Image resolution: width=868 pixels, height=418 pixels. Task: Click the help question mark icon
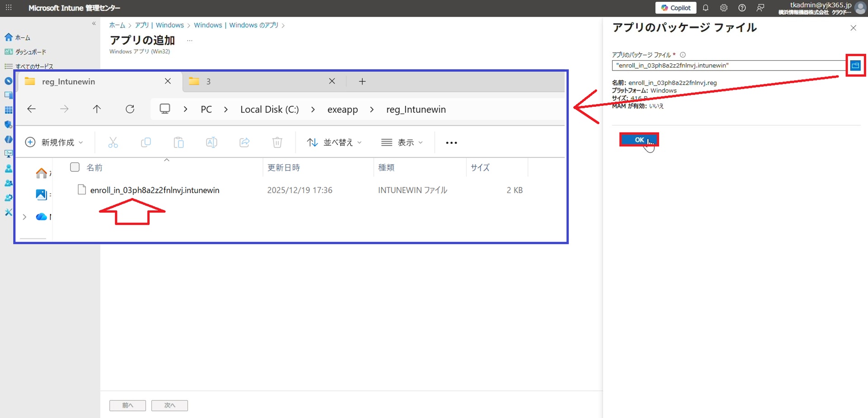742,8
